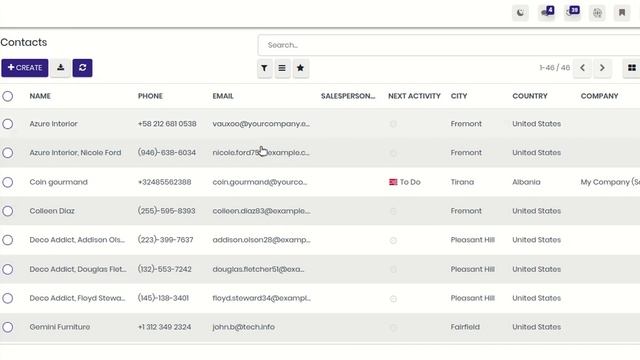Click the pager text 1-46 / 46
The height and width of the screenshot is (360, 640).
554,68
